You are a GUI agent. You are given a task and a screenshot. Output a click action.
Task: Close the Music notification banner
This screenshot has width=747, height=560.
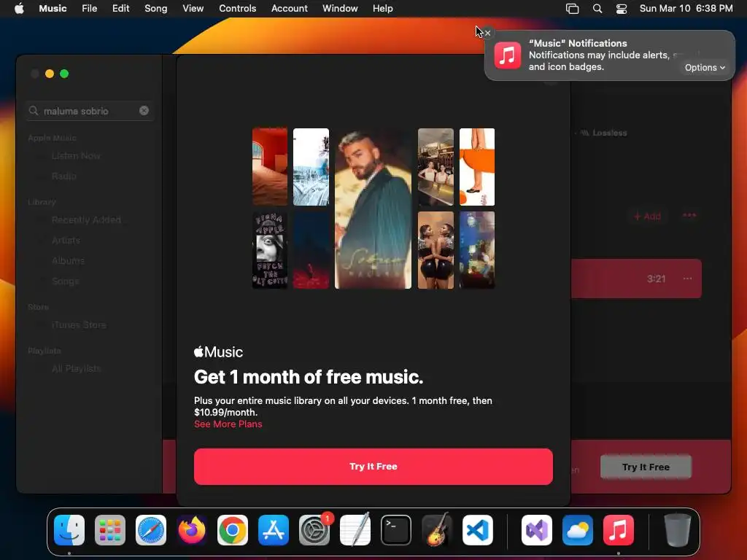click(x=487, y=33)
